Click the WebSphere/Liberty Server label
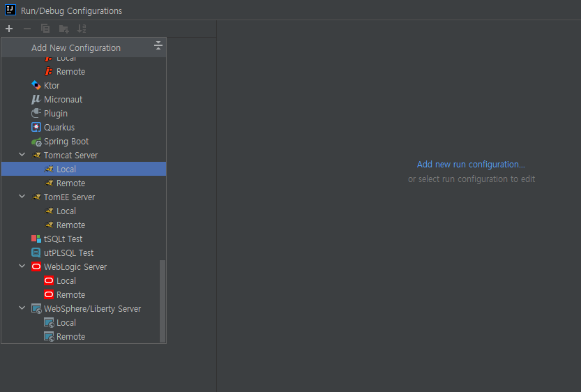 click(x=92, y=308)
